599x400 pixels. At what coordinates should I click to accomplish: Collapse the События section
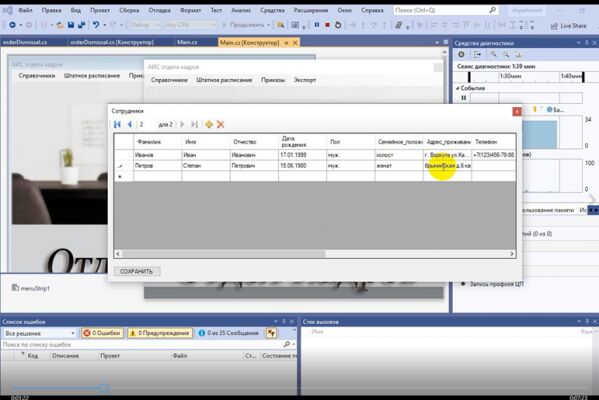(458, 88)
